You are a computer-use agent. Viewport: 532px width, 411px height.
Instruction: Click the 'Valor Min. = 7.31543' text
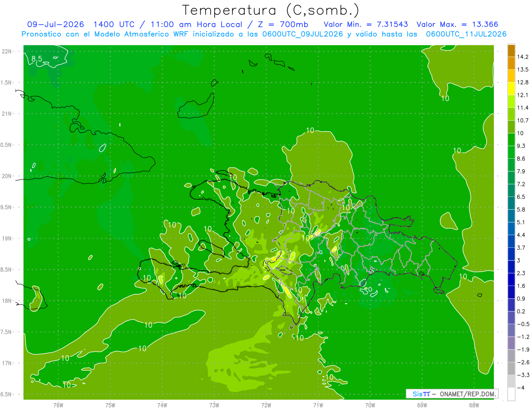[366, 24]
